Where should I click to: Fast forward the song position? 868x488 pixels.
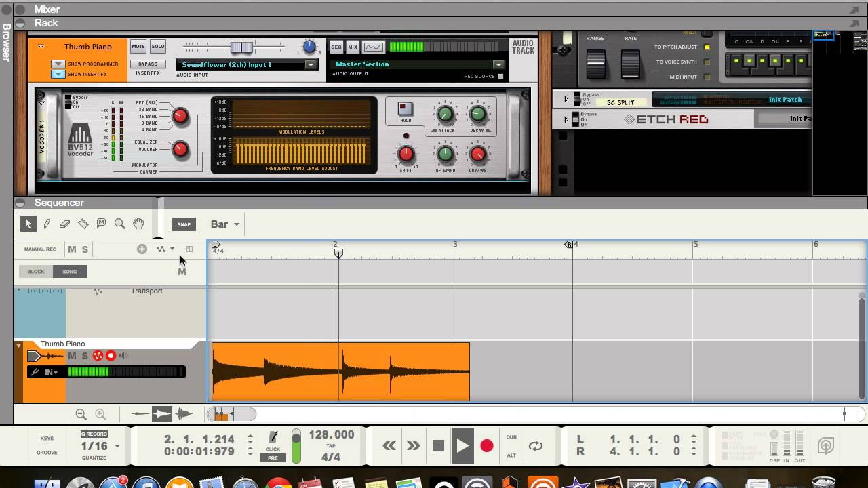point(413,445)
